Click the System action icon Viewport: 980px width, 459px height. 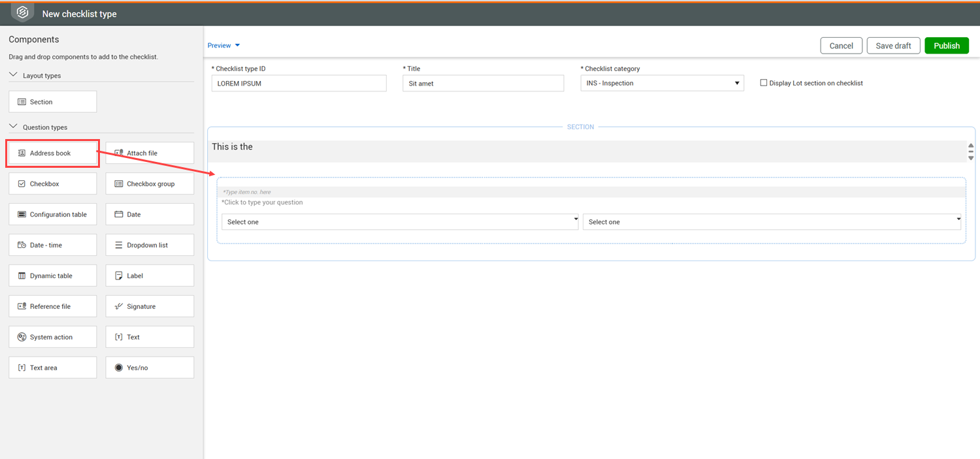point(22,337)
